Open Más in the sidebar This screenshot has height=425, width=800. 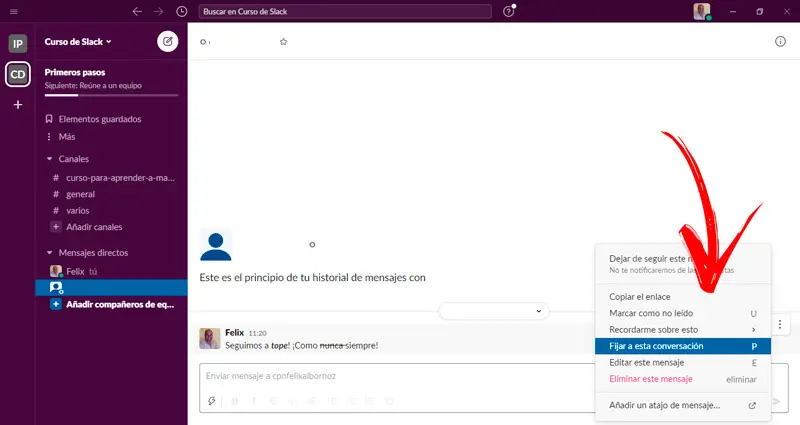pos(66,137)
